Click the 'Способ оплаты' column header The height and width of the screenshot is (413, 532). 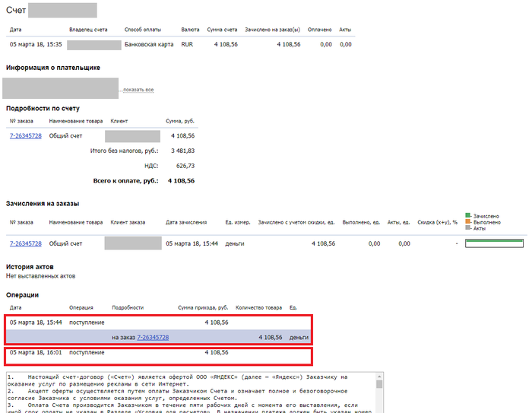point(142,30)
